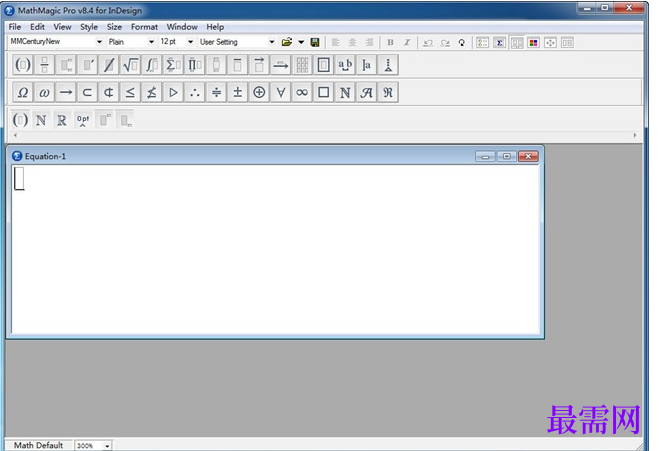Open the infinity miscellaneous symbol palette
The image size is (659, 451).
(x=302, y=92)
